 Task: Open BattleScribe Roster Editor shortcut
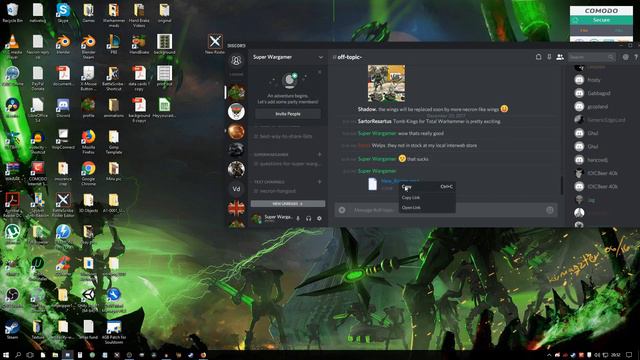point(63,205)
